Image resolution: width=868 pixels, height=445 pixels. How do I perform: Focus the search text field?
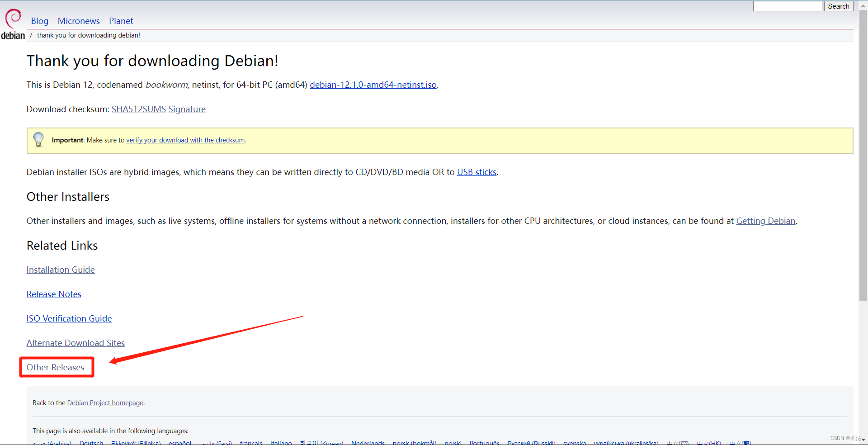tap(788, 6)
